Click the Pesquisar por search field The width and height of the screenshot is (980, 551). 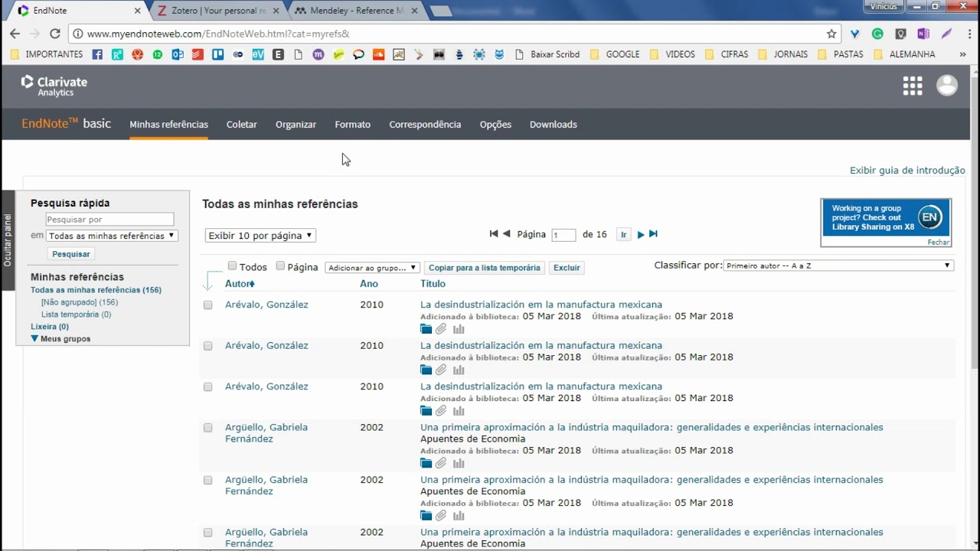(109, 220)
